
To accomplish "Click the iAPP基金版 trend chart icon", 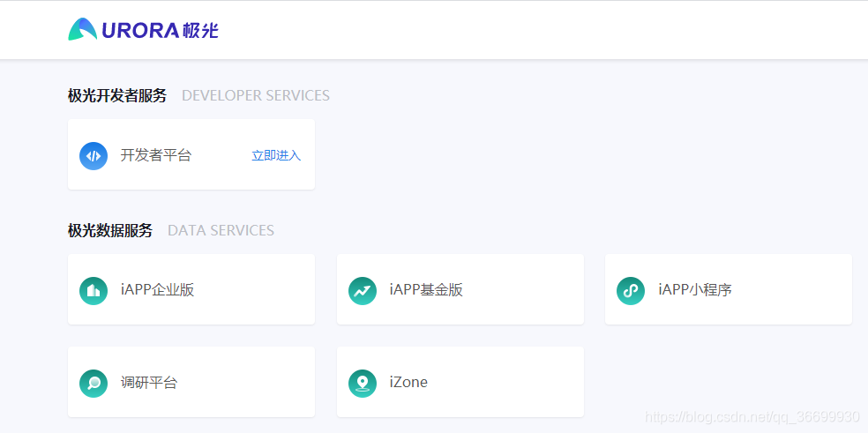I will click(x=363, y=291).
